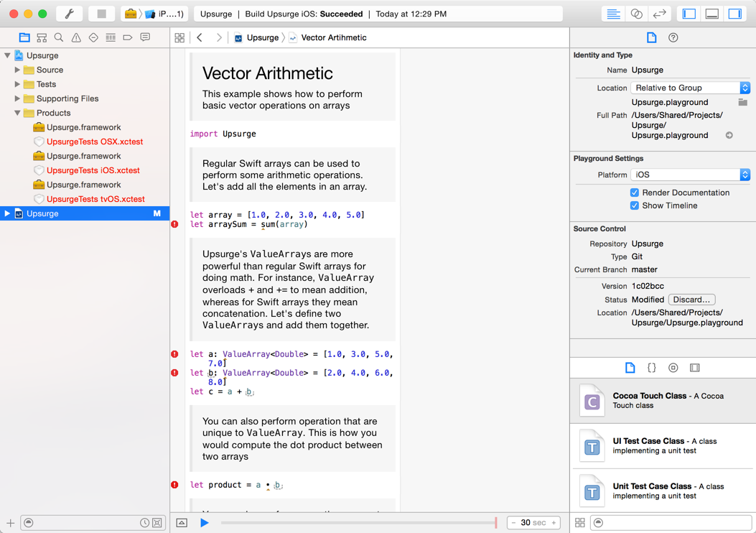This screenshot has width=756, height=533.
Task: Go back in editor history
Action: pos(200,37)
